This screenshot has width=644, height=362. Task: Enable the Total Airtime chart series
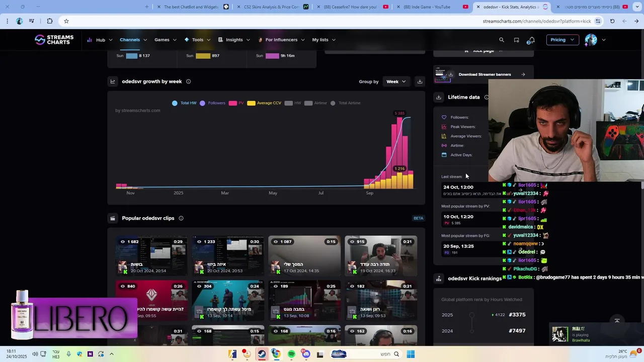345,103
